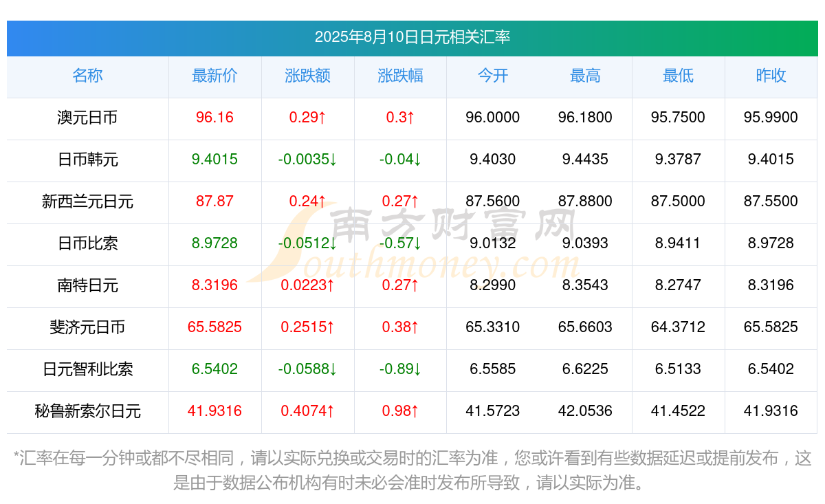
Task: Click change percent -0.57↓
Action: click(400, 243)
